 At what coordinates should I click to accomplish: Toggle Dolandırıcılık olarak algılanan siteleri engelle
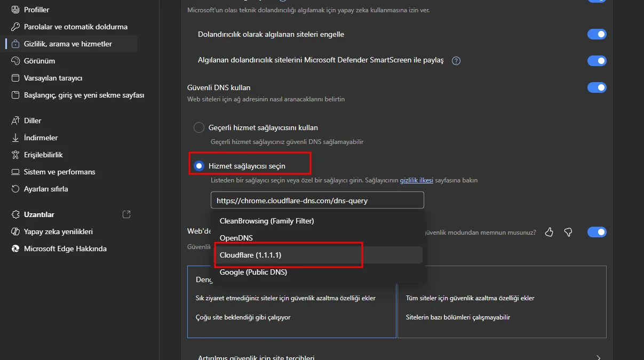(x=597, y=34)
